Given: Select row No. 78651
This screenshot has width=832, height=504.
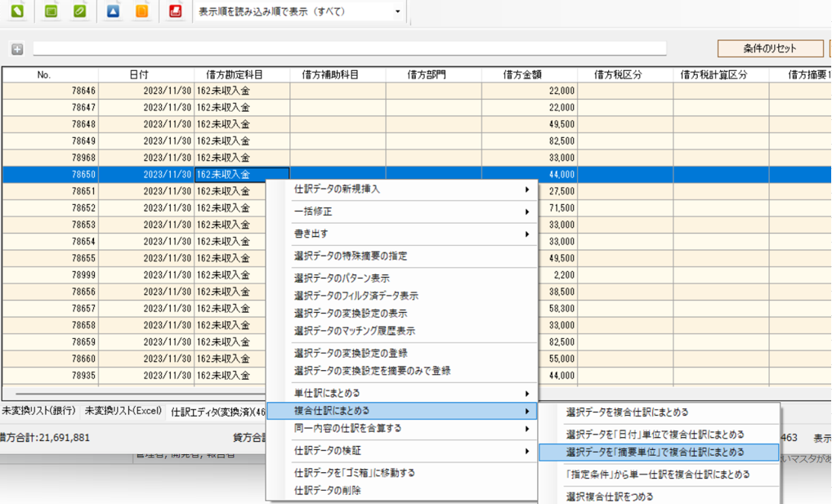Looking at the screenshot, I should [x=134, y=191].
